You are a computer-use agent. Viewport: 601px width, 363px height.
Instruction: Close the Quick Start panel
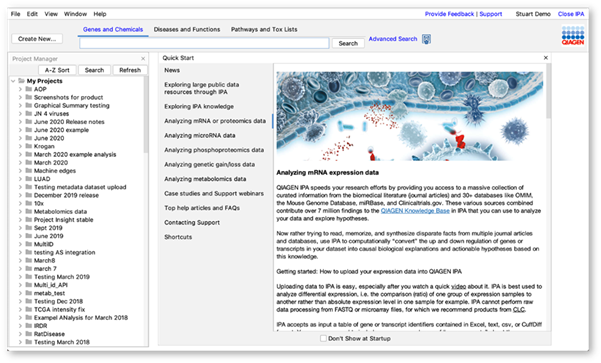point(546,58)
